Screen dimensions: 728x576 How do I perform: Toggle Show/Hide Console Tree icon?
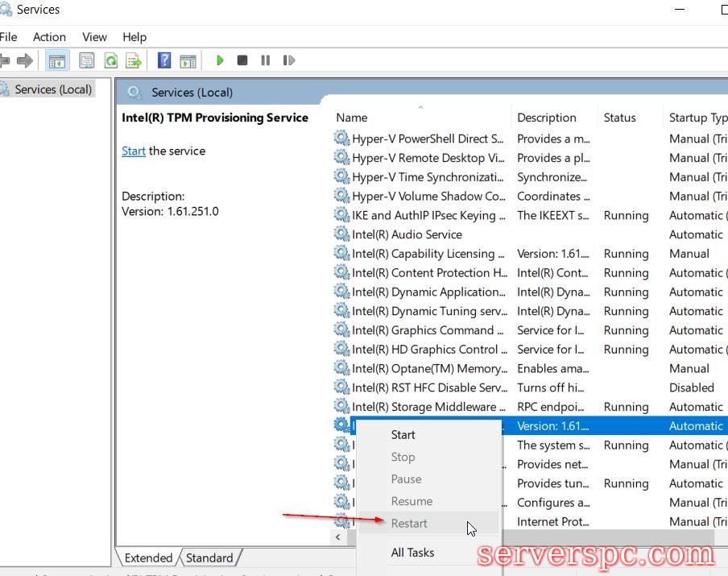(56, 60)
